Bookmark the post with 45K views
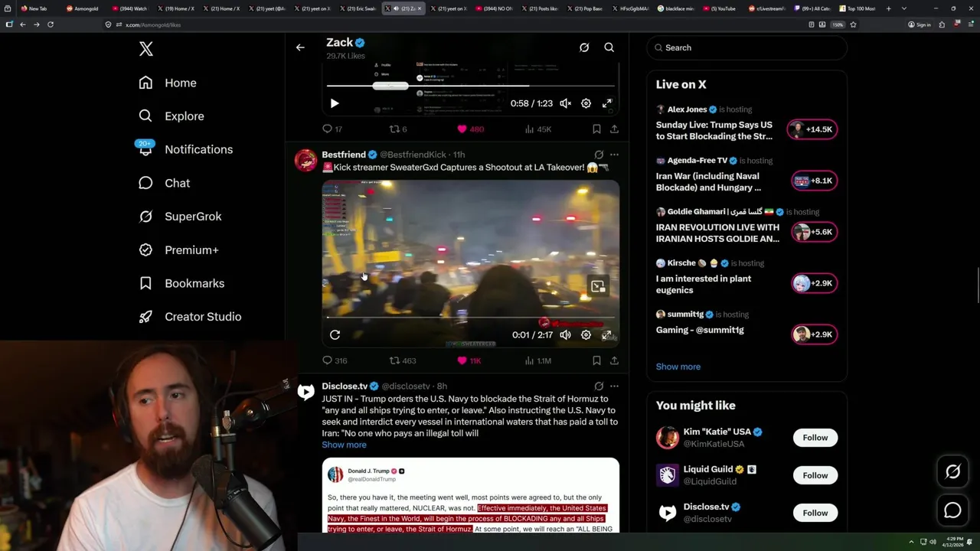 596,129
